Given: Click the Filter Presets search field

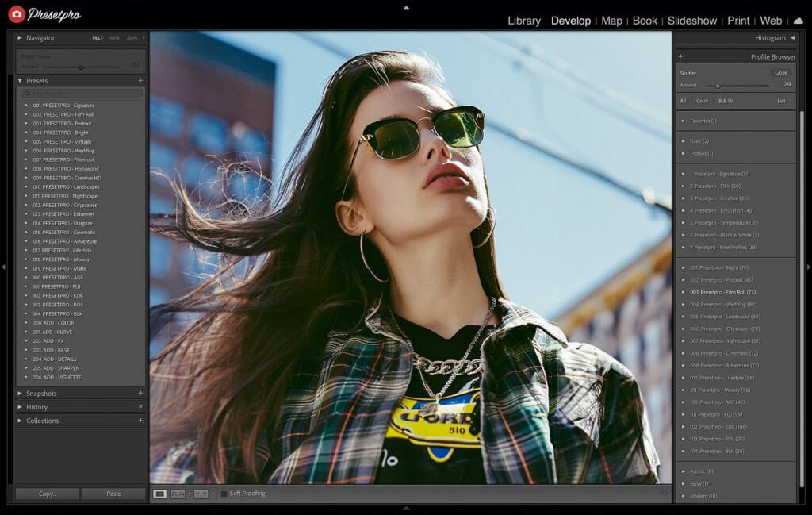Looking at the screenshot, I should (82, 94).
